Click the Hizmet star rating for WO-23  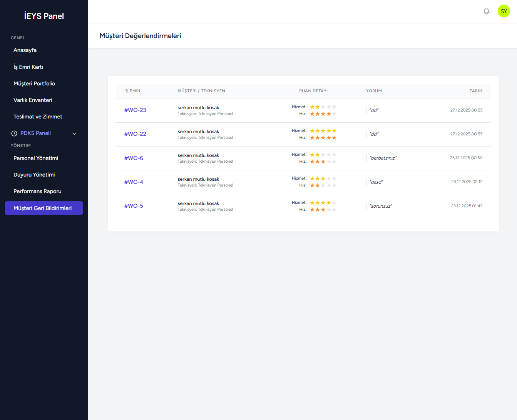(x=323, y=107)
